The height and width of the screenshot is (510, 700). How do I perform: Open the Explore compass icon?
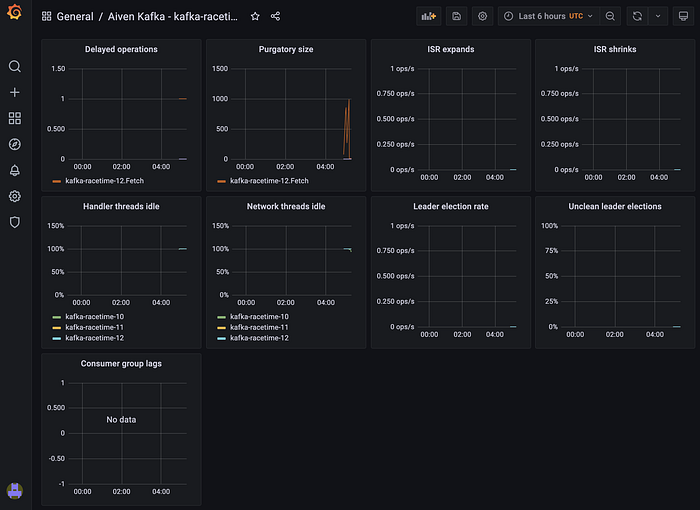(15, 144)
